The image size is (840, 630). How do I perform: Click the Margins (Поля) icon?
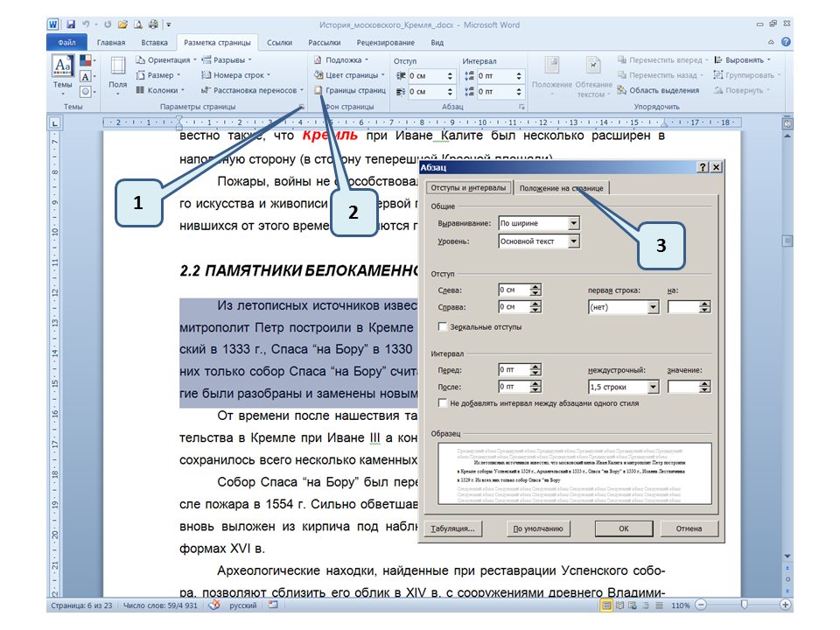pos(117,73)
